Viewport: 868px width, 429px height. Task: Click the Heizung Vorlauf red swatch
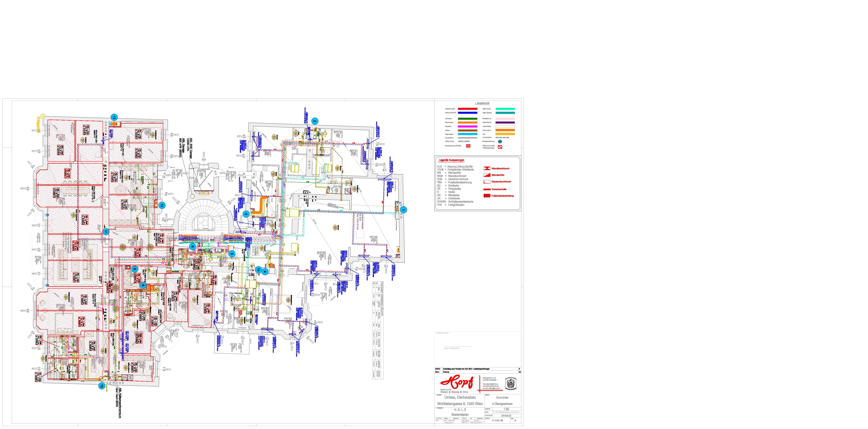(x=467, y=109)
